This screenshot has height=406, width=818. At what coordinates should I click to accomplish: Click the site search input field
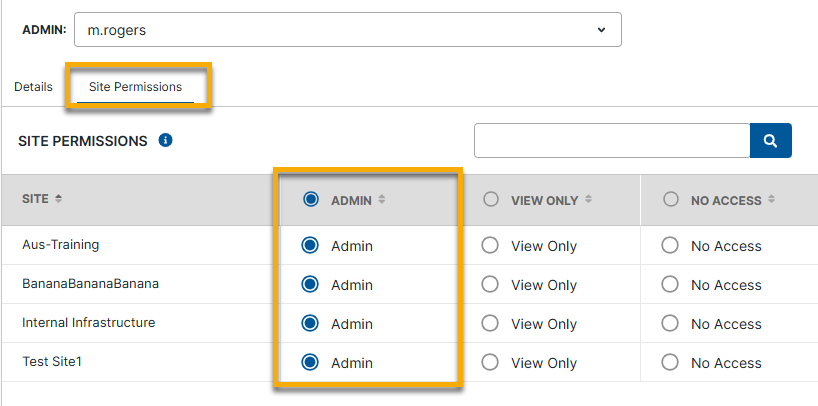(x=611, y=141)
